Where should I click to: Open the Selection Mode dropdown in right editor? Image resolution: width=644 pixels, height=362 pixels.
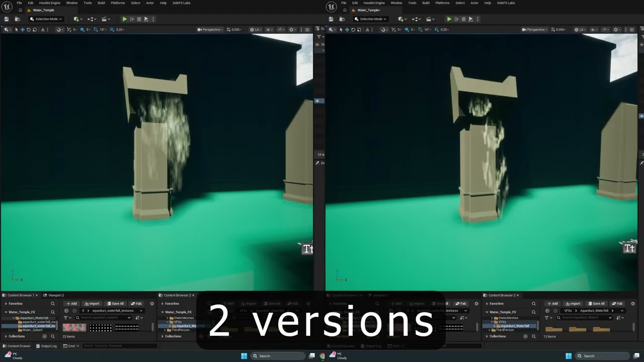pos(370,19)
